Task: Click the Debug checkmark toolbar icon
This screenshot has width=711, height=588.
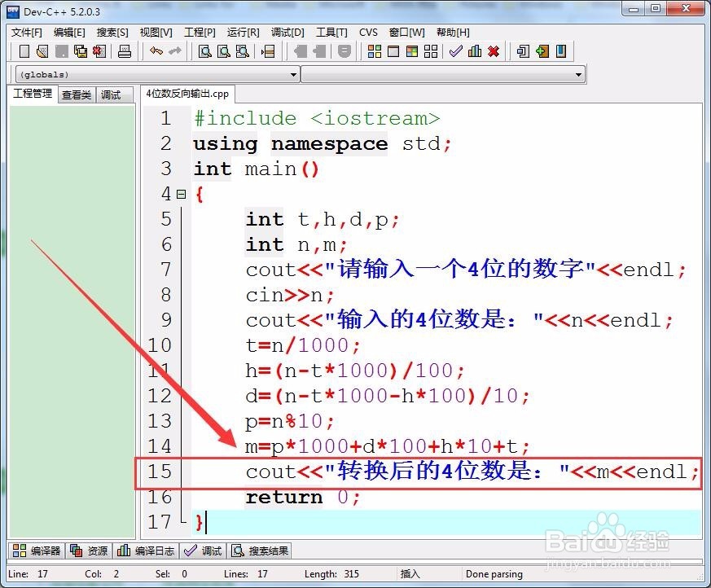Action: point(456,51)
